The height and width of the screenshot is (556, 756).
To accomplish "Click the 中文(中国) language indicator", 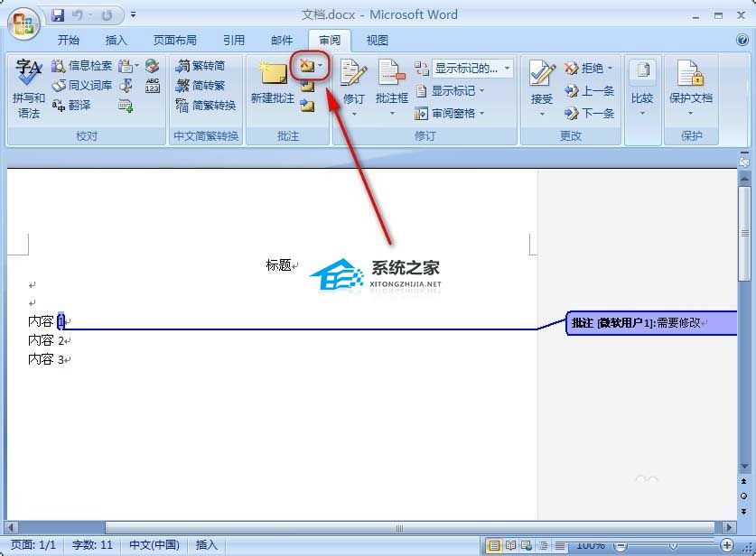I will click(x=154, y=545).
